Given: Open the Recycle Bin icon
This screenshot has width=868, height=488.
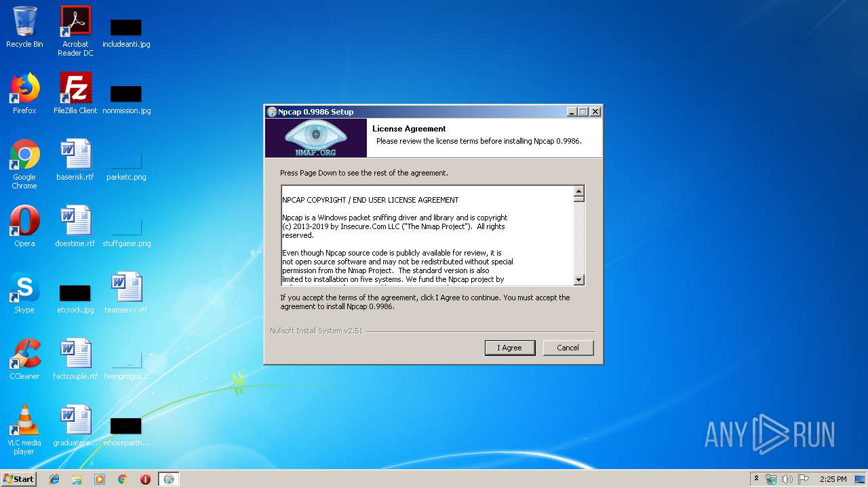Looking at the screenshot, I should (x=24, y=27).
